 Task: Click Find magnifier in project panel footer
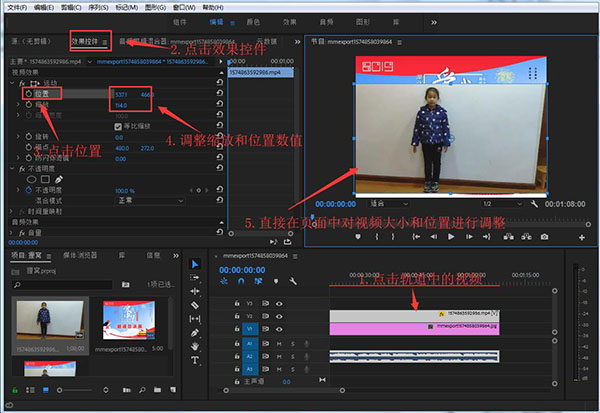[x=142, y=390]
